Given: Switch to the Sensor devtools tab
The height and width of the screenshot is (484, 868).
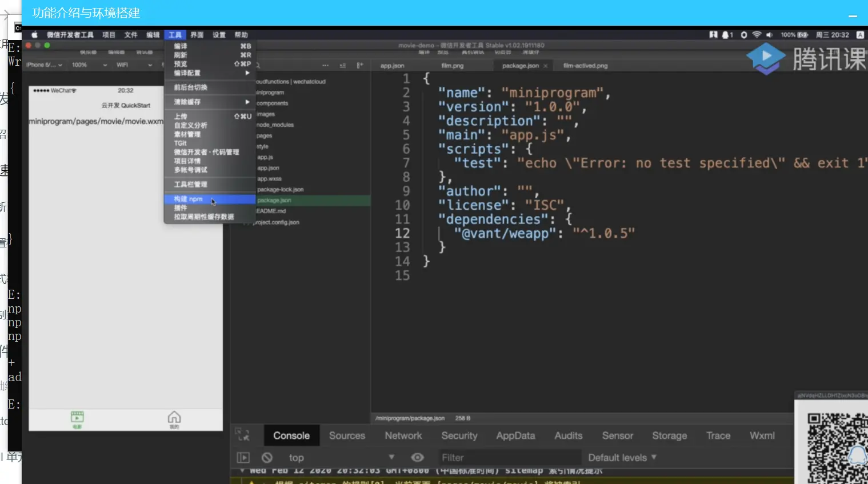Looking at the screenshot, I should (x=618, y=435).
